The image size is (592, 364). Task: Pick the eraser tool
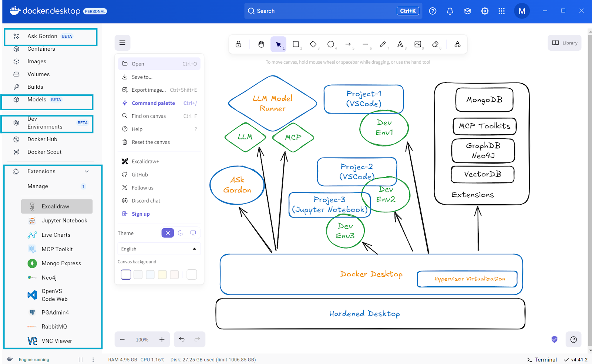pos(435,44)
